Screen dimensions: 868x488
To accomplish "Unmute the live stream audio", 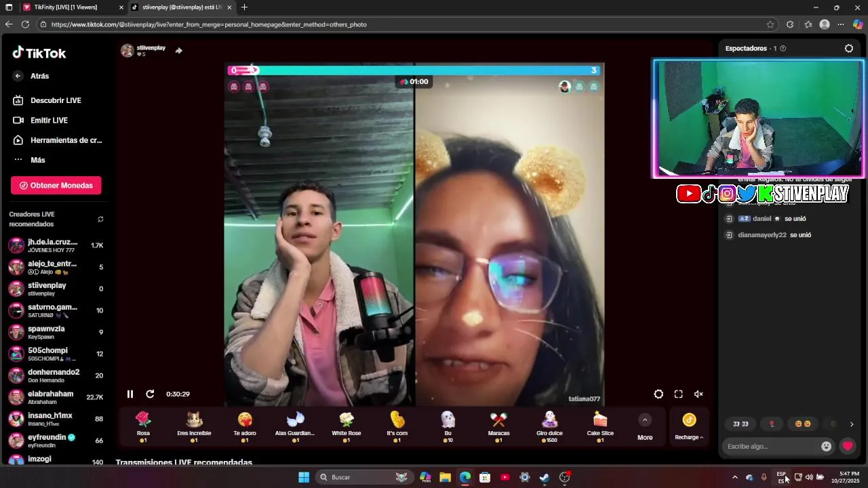I will pyautogui.click(x=698, y=394).
